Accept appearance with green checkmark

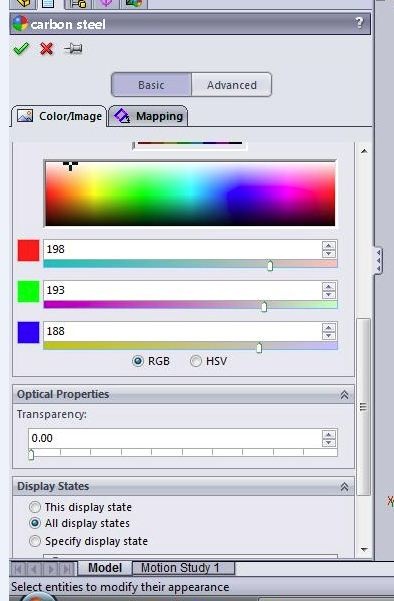[x=21, y=49]
